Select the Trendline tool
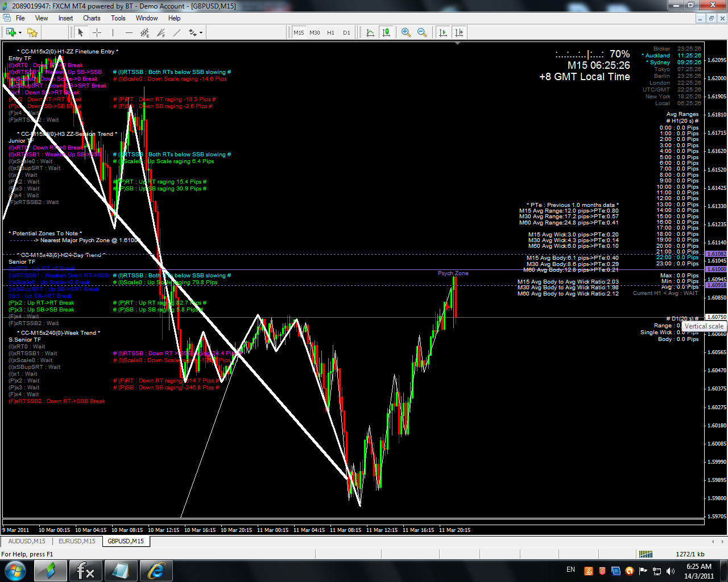Viewport: 728px width, 582px height. [177, 32]
